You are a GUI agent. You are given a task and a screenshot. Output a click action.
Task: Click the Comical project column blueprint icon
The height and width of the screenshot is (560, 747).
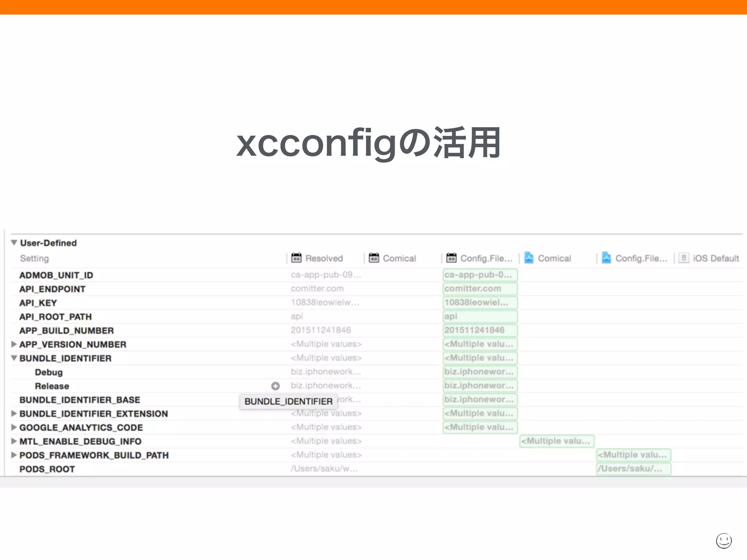[x=529, y=258]
